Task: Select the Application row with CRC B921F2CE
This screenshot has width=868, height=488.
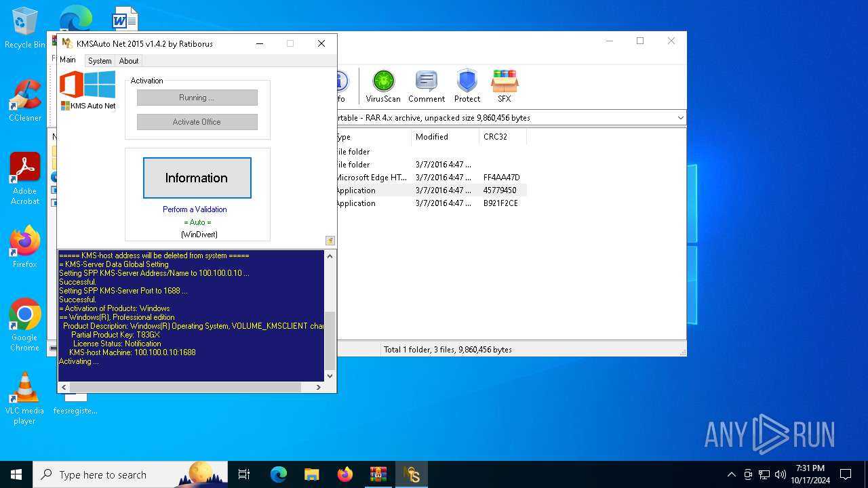Action: click(431, 203)
